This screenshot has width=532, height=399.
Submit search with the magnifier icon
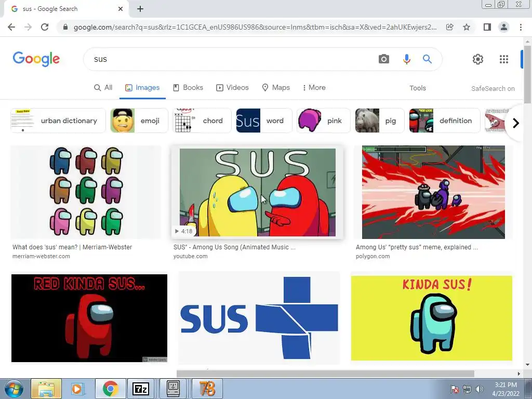[427, 59]
